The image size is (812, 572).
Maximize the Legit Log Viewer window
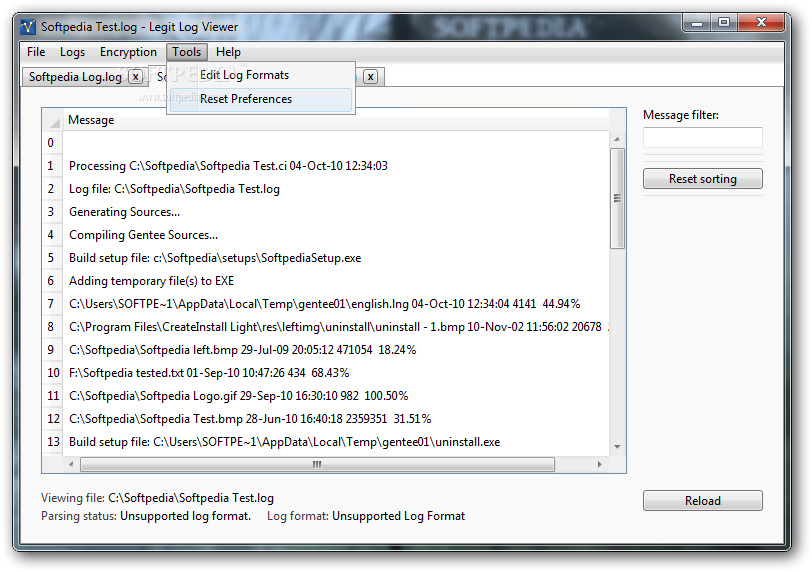pyautogui.click(x=724, y=23)
